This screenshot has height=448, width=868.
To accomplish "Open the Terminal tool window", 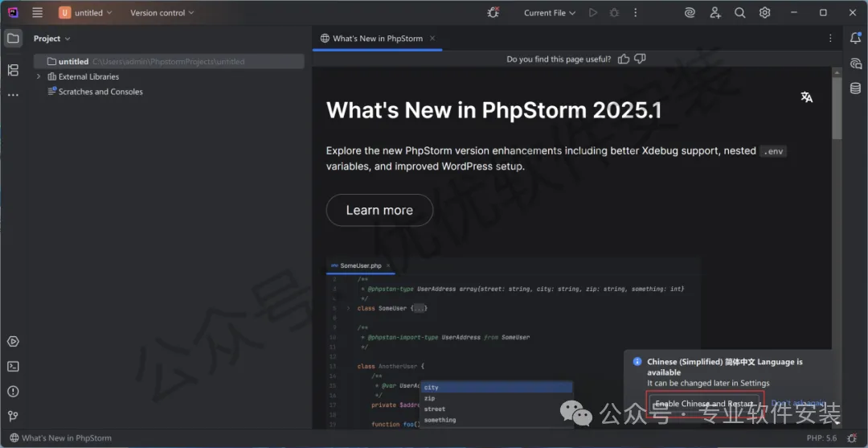I will coord(14,367).
